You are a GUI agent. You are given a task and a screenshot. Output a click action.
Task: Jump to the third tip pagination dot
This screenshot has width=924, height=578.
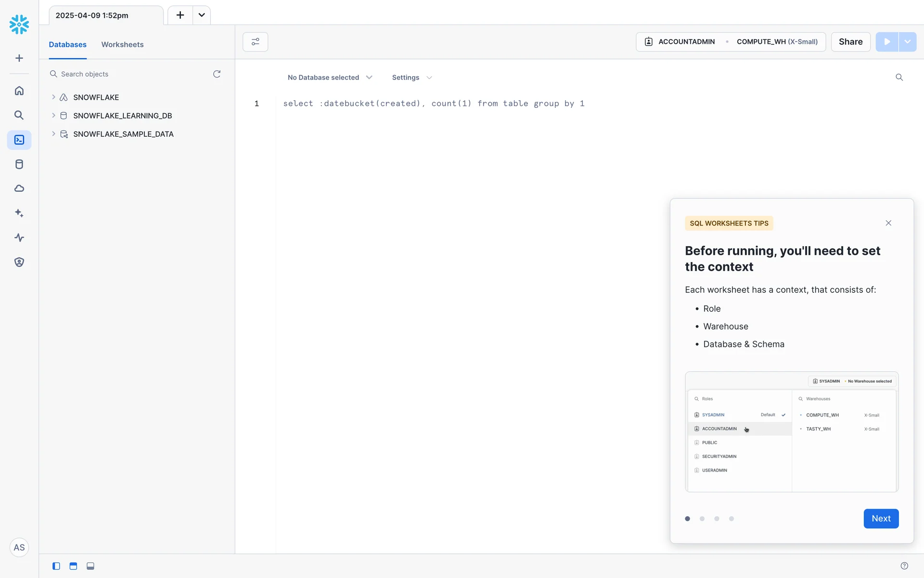pos(717,519)
